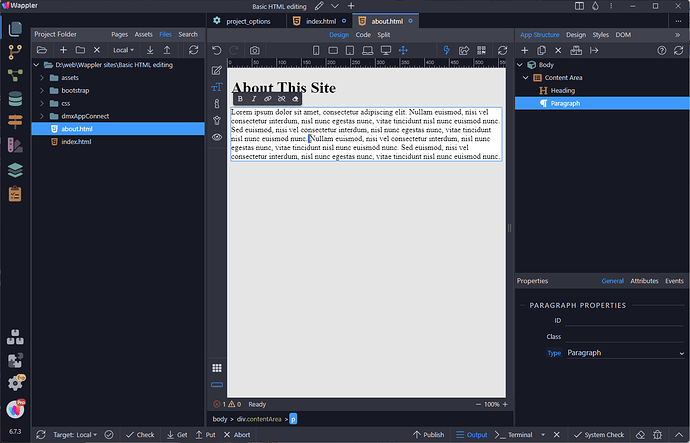Toggle the move/pan viewport mode icon
690x443 pixels.
403,51
